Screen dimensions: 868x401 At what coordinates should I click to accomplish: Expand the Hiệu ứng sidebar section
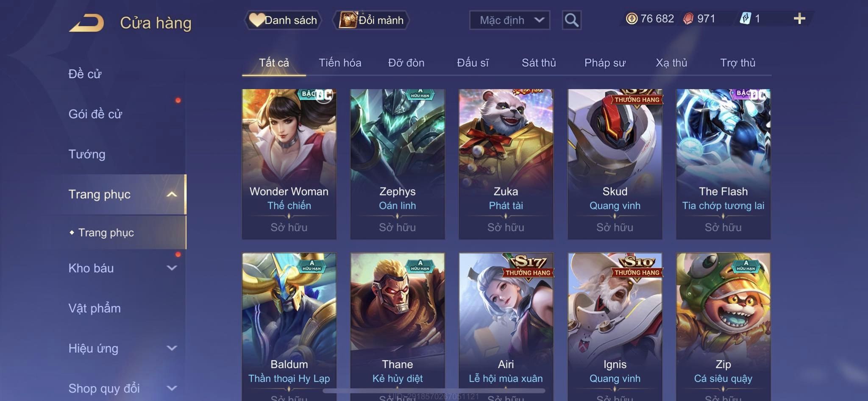coord(172,348)
